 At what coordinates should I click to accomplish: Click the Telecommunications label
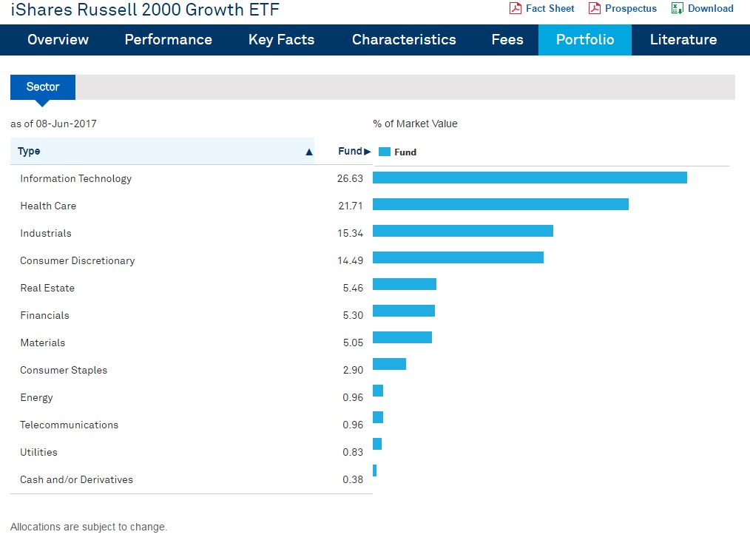69,425
